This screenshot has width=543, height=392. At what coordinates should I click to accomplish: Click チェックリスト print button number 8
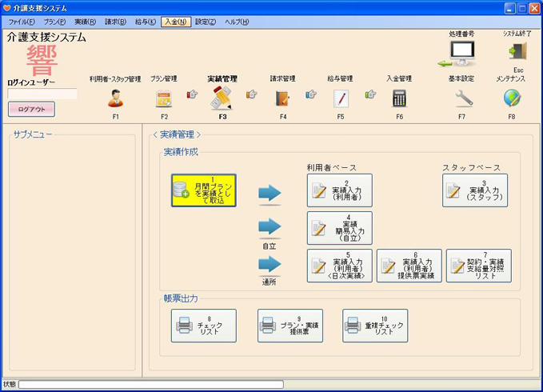pos(204,326)
